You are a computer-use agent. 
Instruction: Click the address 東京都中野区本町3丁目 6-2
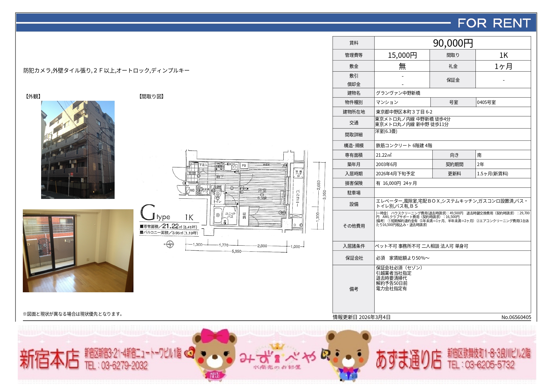[x=404, y=112]
